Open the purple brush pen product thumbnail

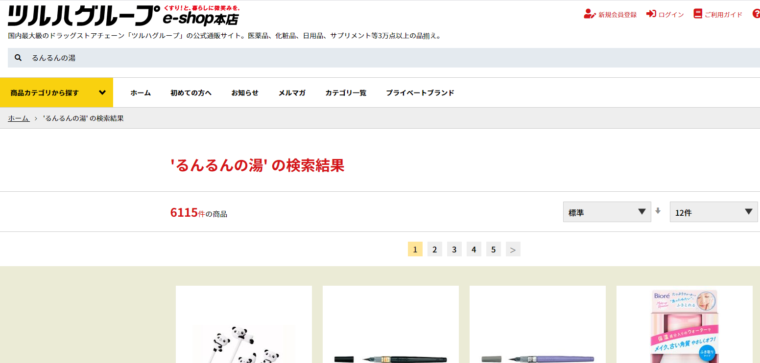point(538,324)
